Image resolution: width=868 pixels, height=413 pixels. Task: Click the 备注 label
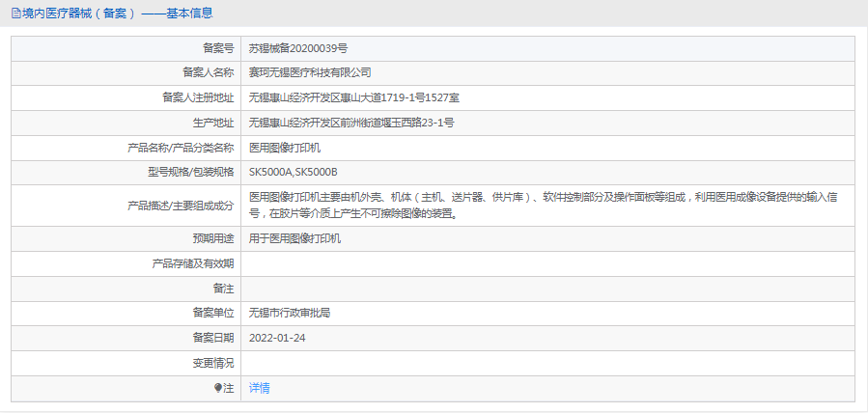coord(224,289)
